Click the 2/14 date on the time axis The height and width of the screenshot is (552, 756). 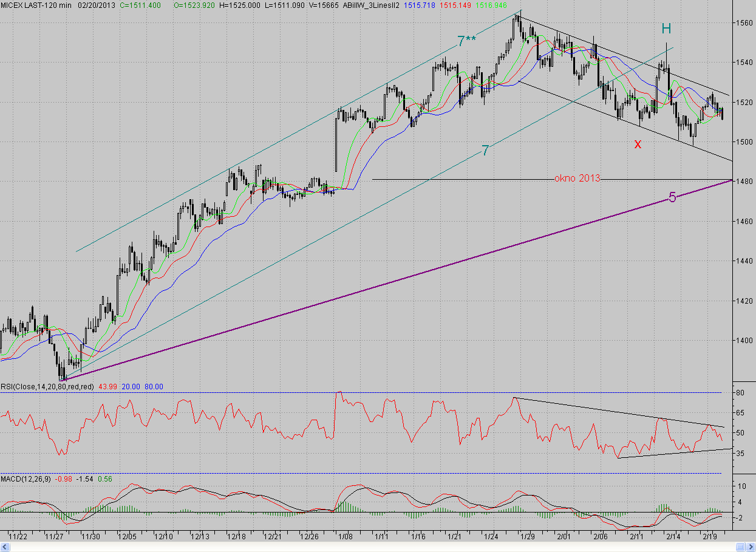673,537
